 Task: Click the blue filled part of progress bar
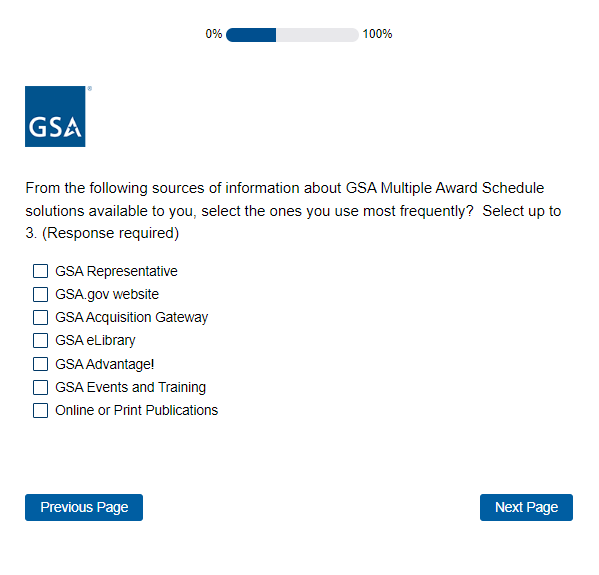pyautogui.click(x=251, y=35)
